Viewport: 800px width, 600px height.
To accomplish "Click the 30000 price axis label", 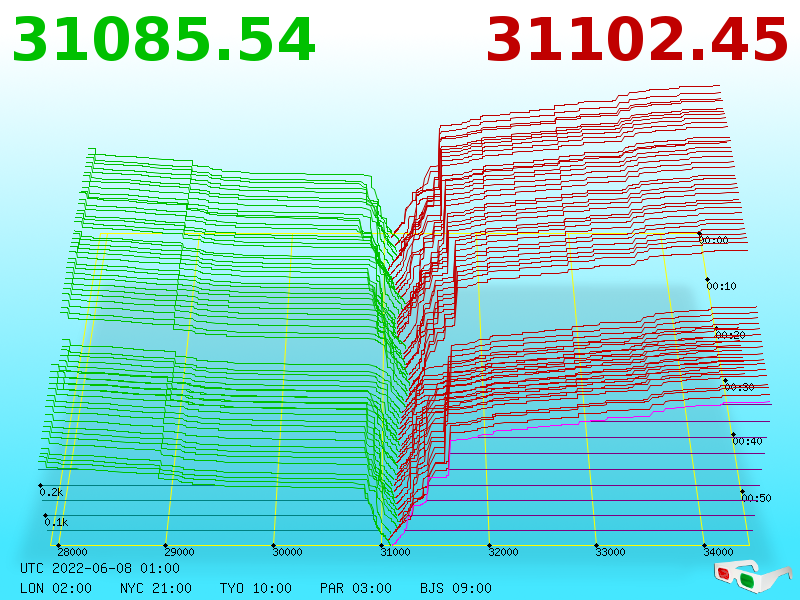I will (287, 552).
